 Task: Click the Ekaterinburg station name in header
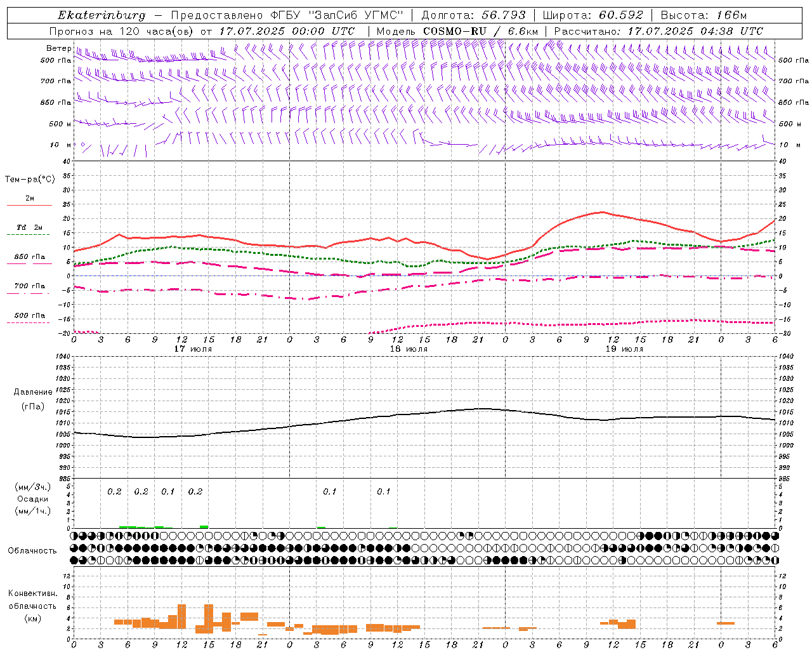(101, 15)
